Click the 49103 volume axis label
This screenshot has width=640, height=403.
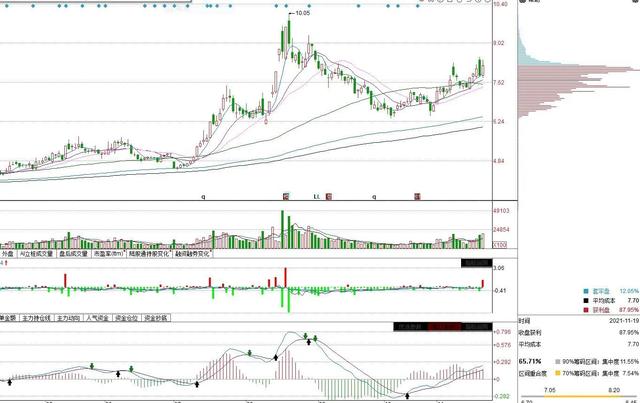[x=502, y=211]
